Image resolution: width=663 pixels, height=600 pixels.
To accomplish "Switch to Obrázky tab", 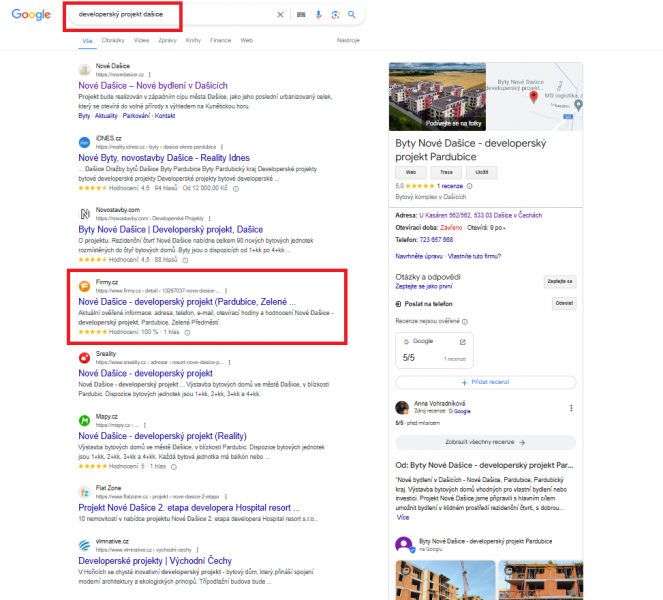I will [x=113, y=40].
